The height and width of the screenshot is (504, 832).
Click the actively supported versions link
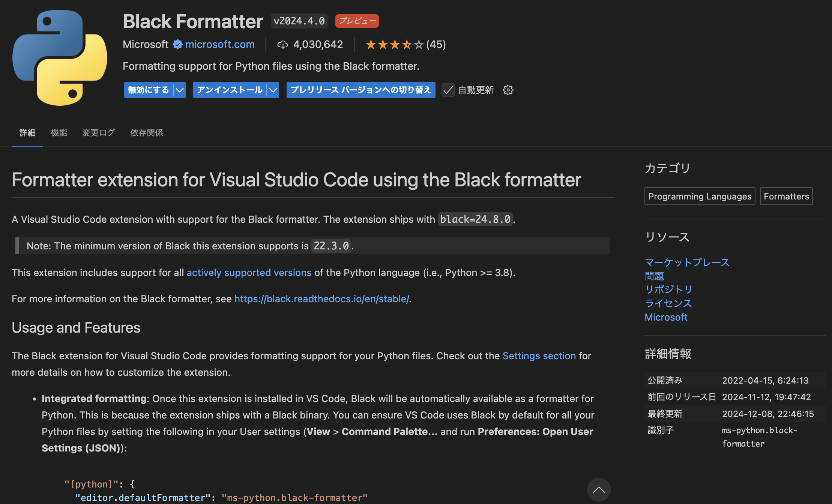(x=249, y=273)
